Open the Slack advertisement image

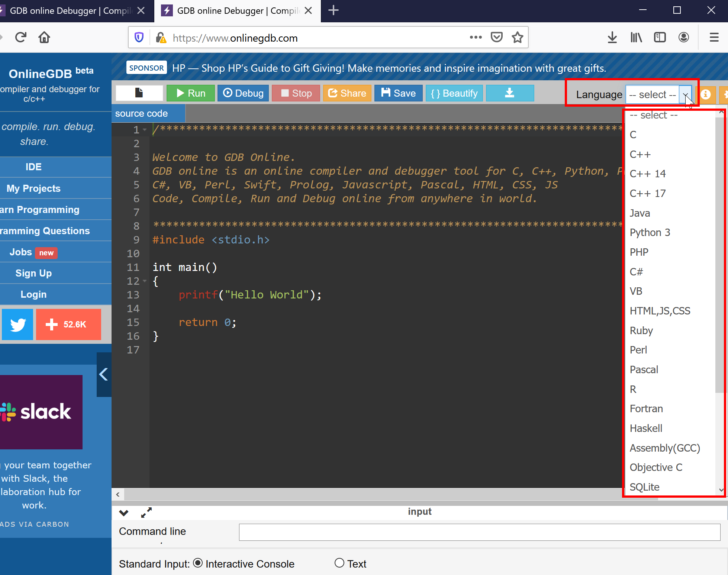[41, 412]
